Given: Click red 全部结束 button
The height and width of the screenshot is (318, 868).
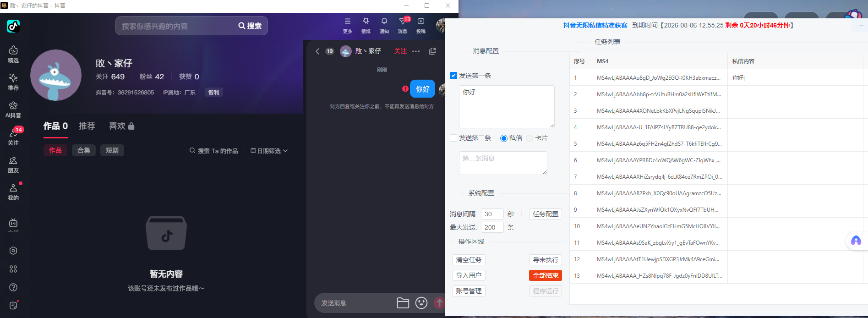Looking at the screenshot, I should [x=546, y=275].
